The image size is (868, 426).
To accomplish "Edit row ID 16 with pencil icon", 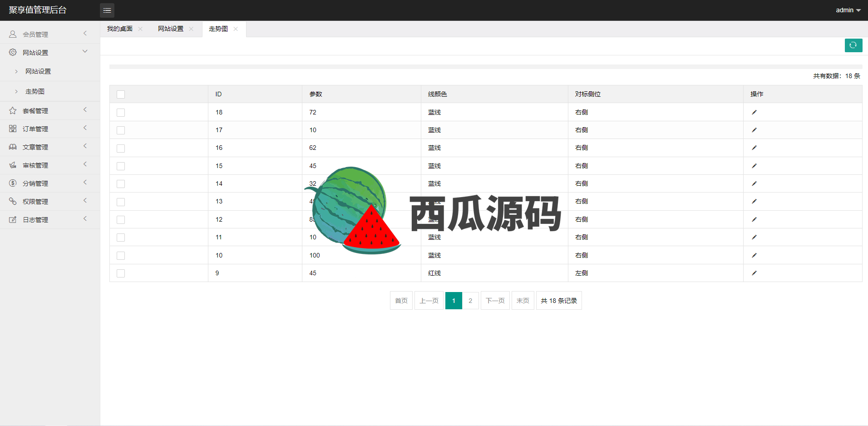I will tap(754, 148).
